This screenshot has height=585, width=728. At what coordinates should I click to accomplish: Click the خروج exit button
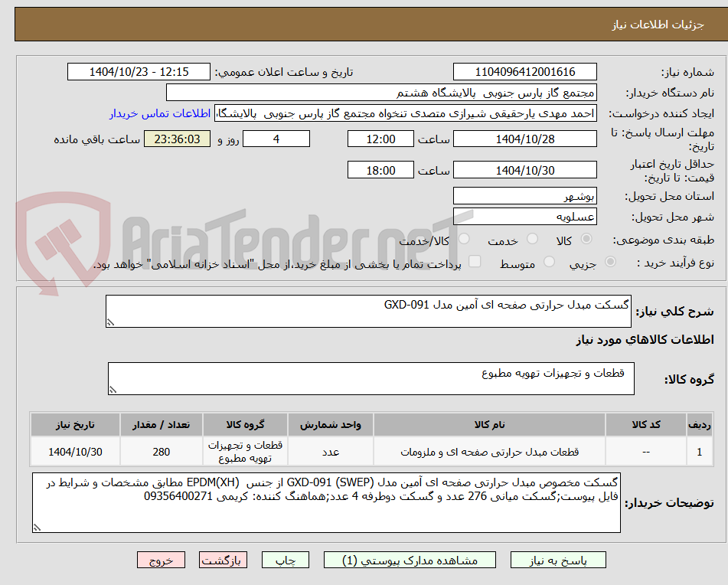click(161, 560)
